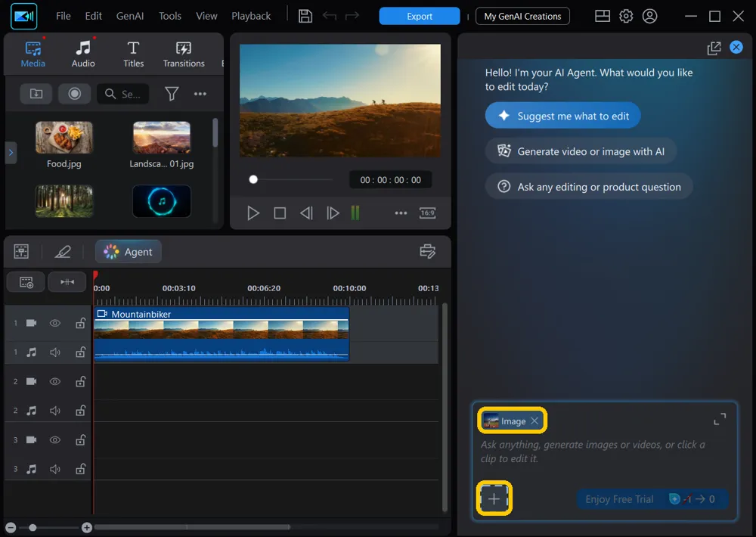The image size is (756, 537).
Task: Open the 16:9 aspect ratio selector
Action: coord(428,213)
